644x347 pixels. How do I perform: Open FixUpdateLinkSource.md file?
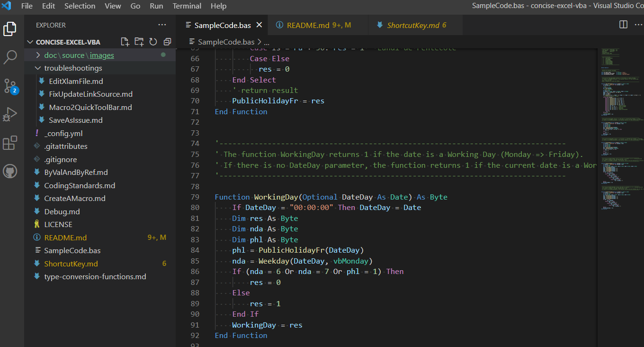click(x=100, y=94)
